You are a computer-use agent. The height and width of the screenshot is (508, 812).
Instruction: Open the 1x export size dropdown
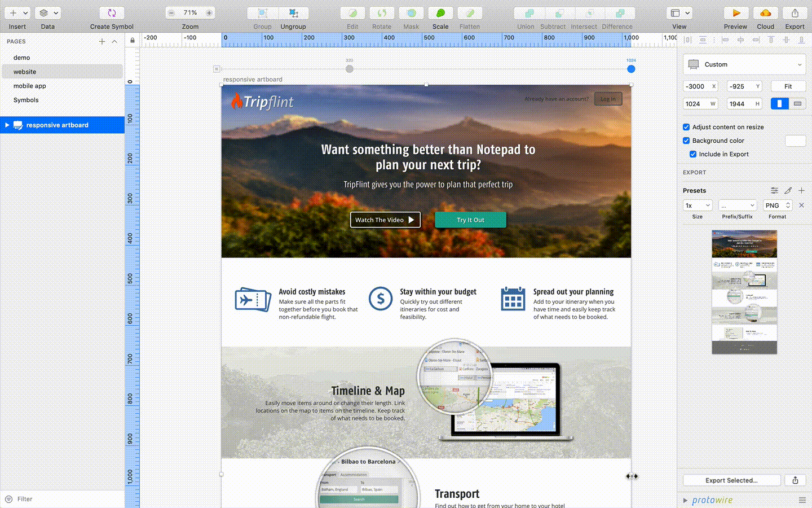point(698,205)
